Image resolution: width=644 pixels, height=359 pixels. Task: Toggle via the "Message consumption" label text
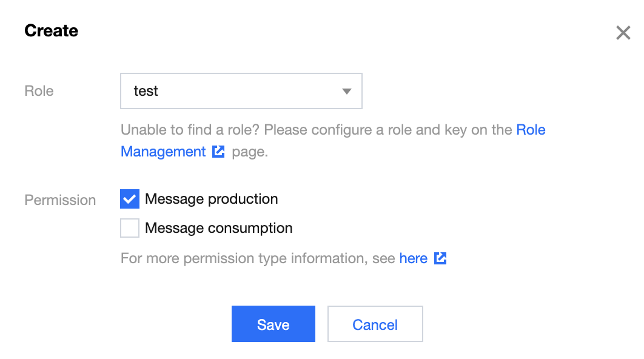[x=219, y=228]
